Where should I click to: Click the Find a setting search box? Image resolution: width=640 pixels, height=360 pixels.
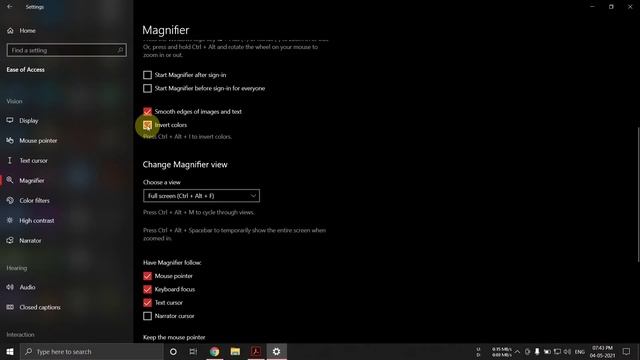pyautogui.click(x=67, y=50)
